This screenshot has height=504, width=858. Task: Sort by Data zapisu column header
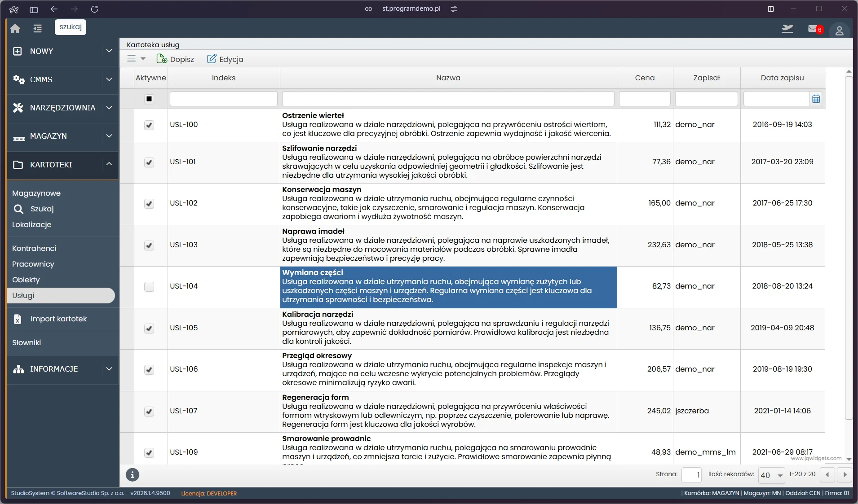tap(783, 78)
